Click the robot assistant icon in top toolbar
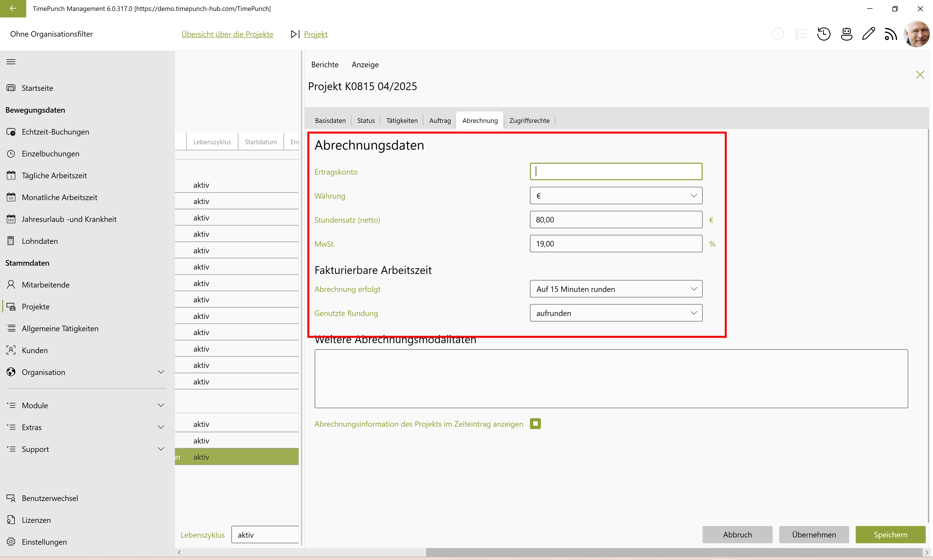This screenshot has height=560, width=933. (x=846, y=34)
